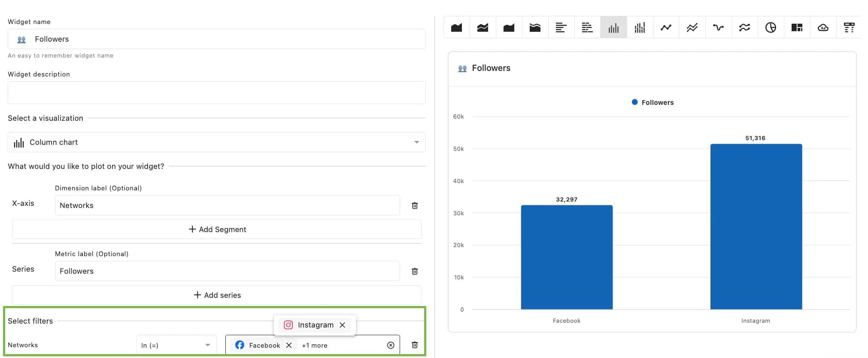Select the pie chart visualization icon
The image size is (868, 358).
(x=771, y=28)
